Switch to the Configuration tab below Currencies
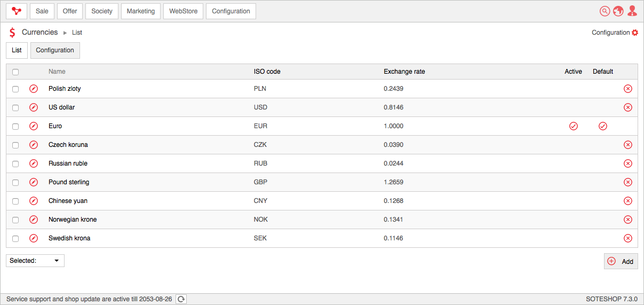644x305 pixels. [x=55, y=50]
